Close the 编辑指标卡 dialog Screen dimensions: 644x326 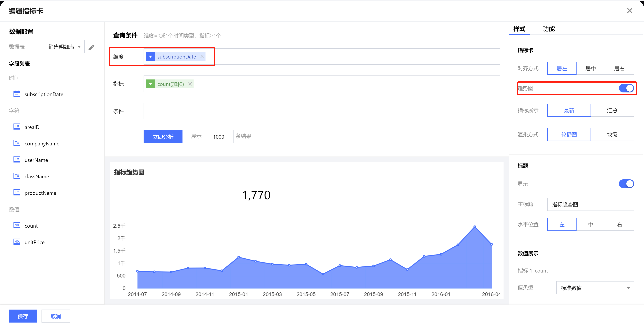(x=629, y=11)
